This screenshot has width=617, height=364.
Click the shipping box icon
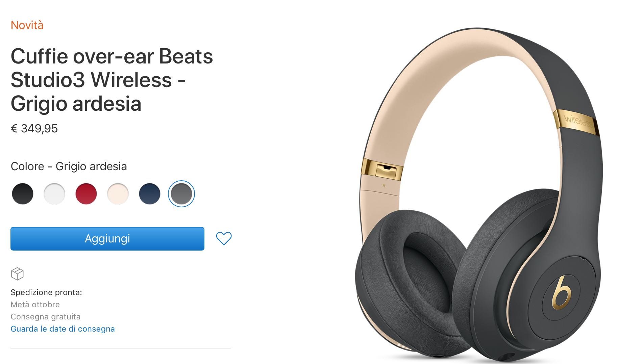click(x=17, y=274)
